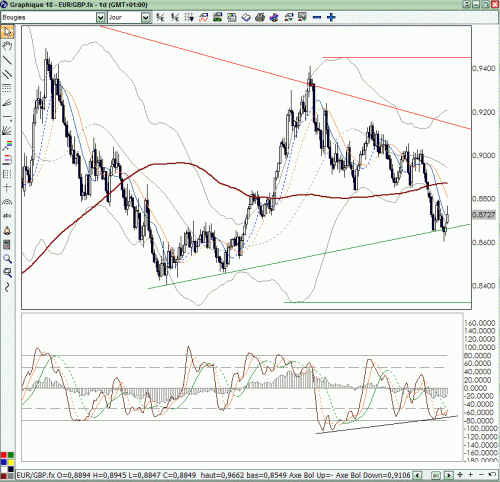This screenshot has width=500, height=482.
Task: Open the Jour timeframe dropdown
Action: (x=145, y=17)
